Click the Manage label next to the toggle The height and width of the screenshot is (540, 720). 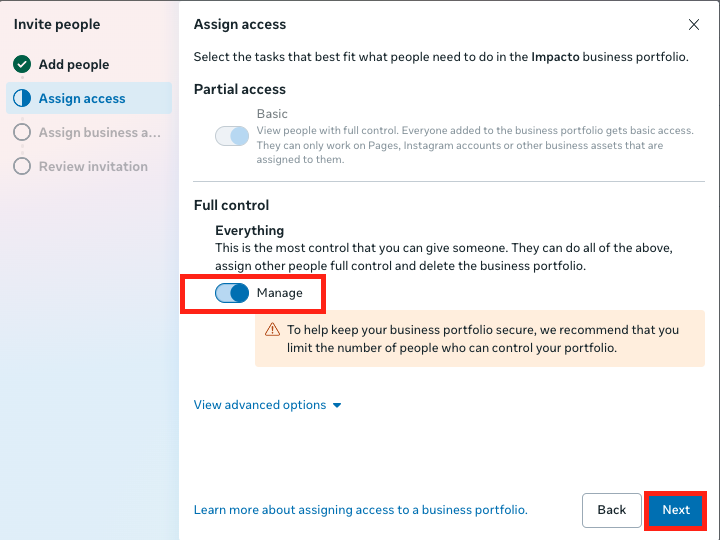279,293
